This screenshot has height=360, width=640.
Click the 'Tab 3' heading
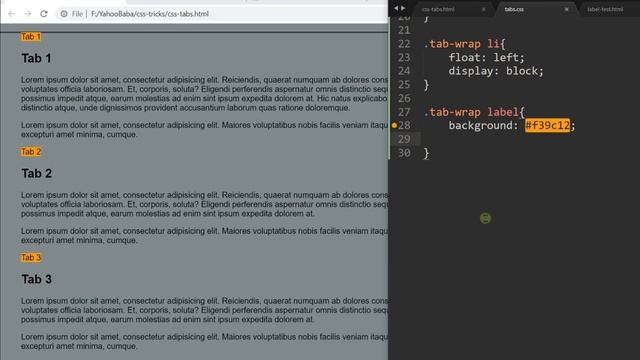click(x=37, y=279)
